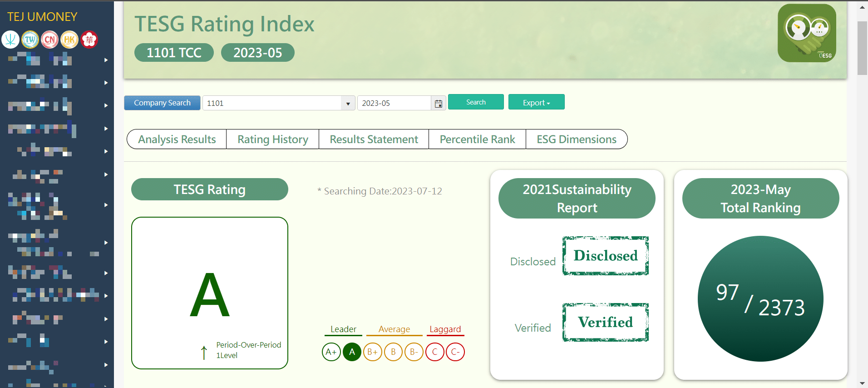Select the CN market icon
Image resolution: width=868 pixels, height=388 pixels.
coord(49,40)
